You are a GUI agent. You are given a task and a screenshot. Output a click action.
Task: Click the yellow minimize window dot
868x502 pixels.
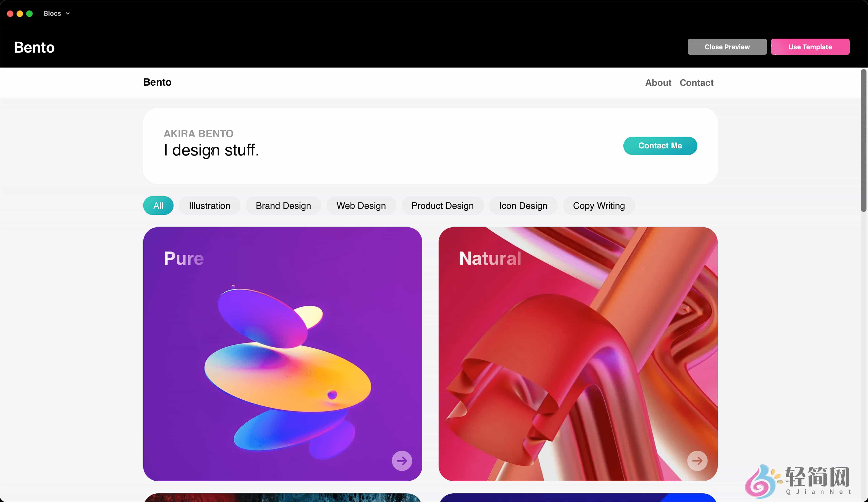(20, 13)
